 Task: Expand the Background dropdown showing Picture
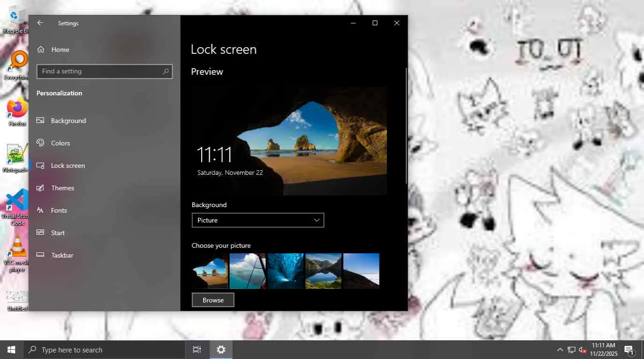click(258, 220)
